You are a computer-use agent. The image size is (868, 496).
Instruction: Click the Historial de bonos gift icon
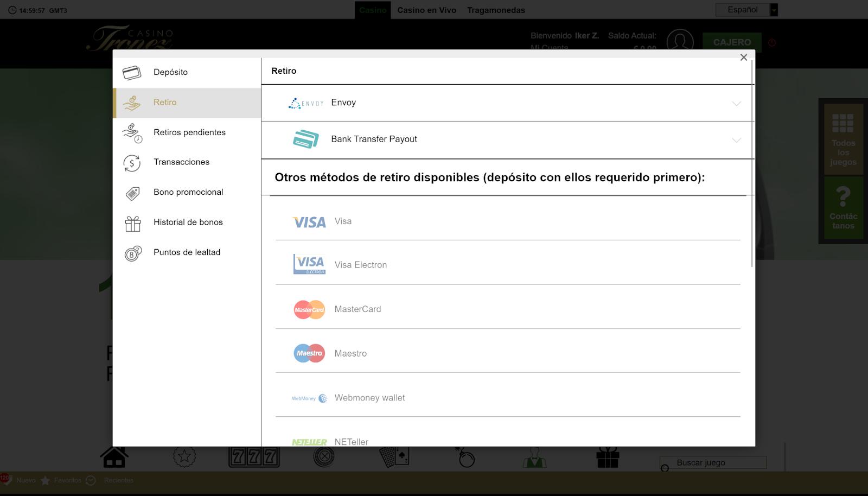point(132,223)
